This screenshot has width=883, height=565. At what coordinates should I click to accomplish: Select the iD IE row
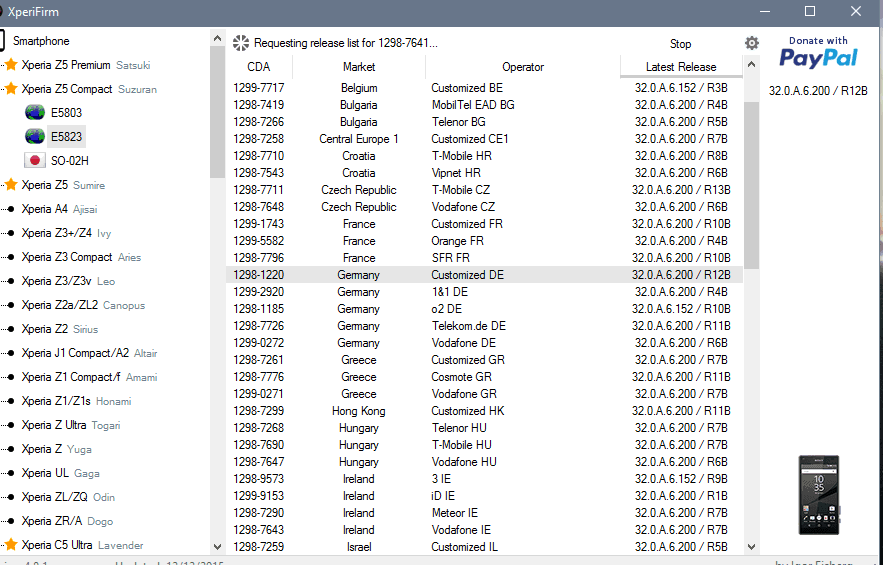(484, 496)
